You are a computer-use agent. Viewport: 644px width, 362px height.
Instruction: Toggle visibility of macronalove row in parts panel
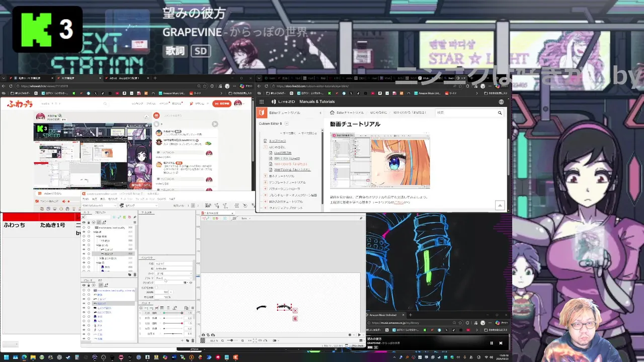pyautogui.click(x=84, y=227)
